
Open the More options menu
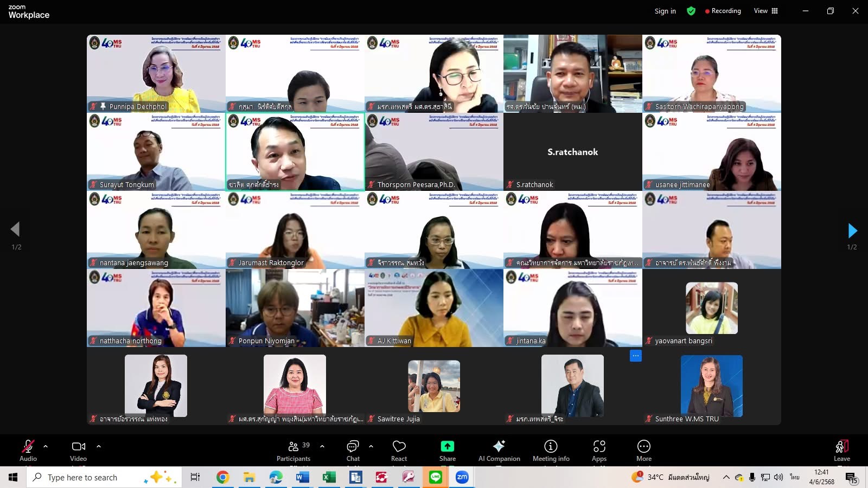coord(643,450)
